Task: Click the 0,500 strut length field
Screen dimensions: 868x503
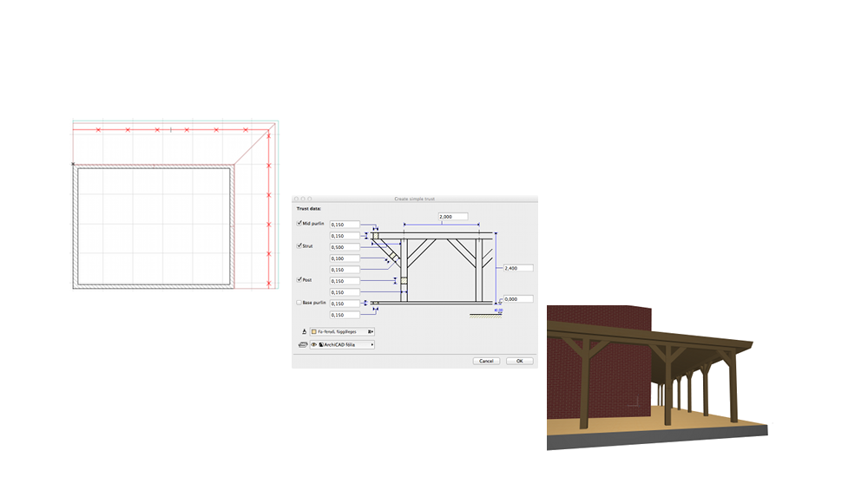Action: coord(345,247)
